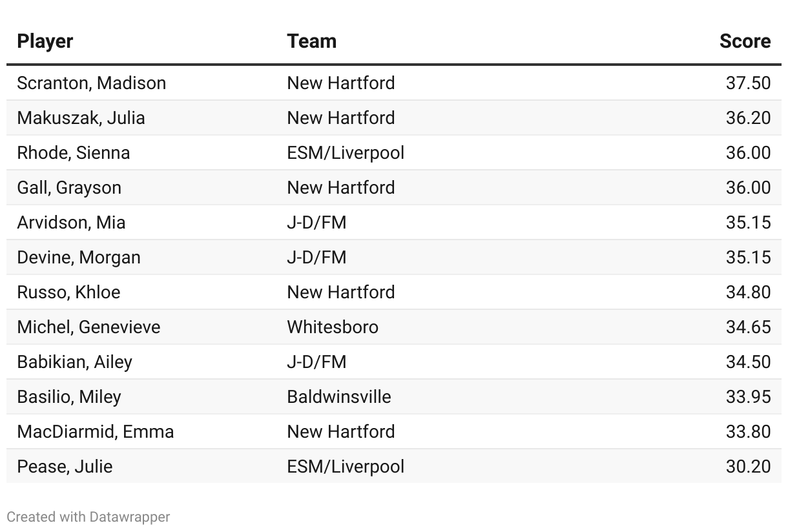Click the 33.95 score for Basilio, Miley
The height and width of the screenshot is (532, 788).
coord(748,397)
